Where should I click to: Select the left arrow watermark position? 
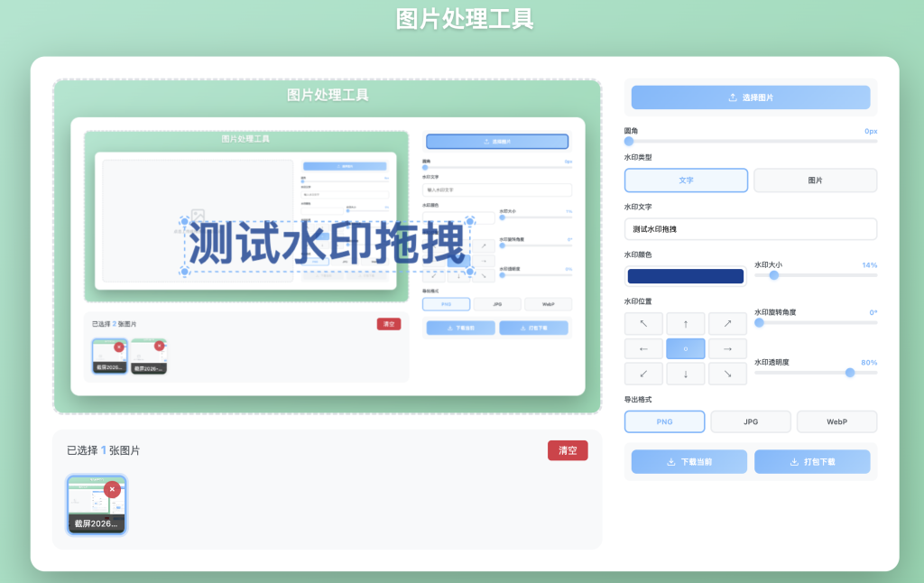(x=643, y=349)
